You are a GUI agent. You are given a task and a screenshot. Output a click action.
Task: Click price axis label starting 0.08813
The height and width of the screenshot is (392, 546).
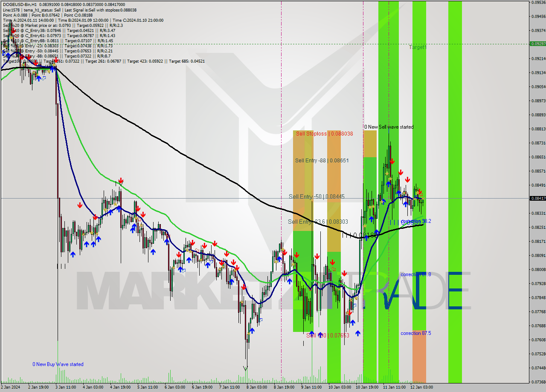[x=538, y=129]
